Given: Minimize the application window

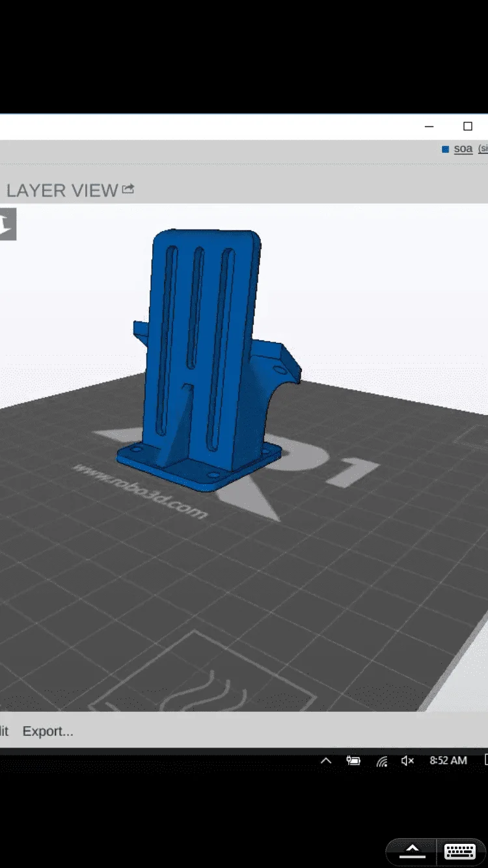Looking at the screenshot, I should coord(429,126).
